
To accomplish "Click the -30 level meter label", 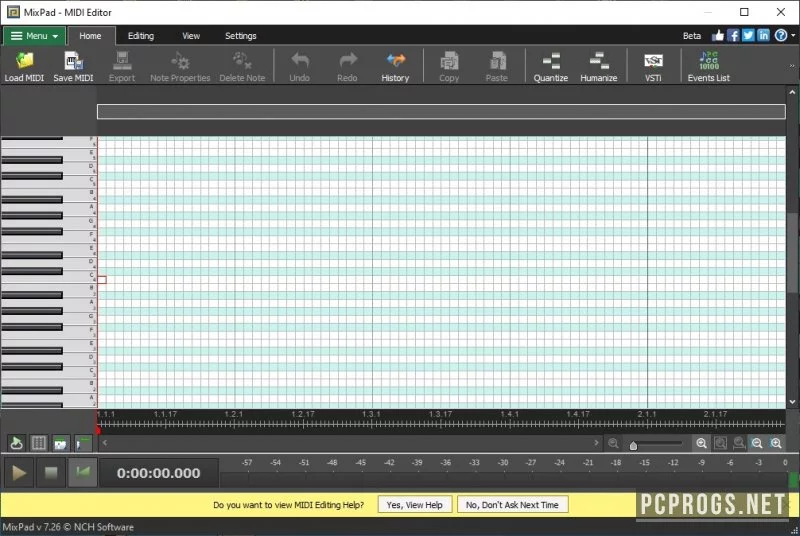I will [503, 463].
